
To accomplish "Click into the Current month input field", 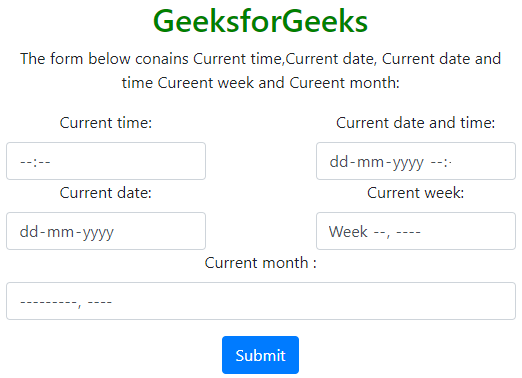I will pos(261,301).
